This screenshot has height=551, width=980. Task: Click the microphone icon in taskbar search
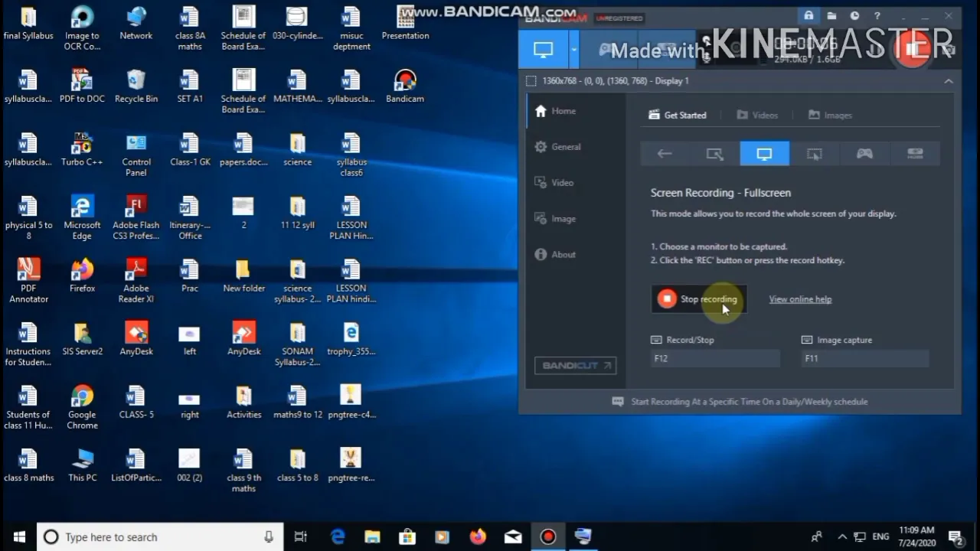pyautogui.click(x=269, y=536)
